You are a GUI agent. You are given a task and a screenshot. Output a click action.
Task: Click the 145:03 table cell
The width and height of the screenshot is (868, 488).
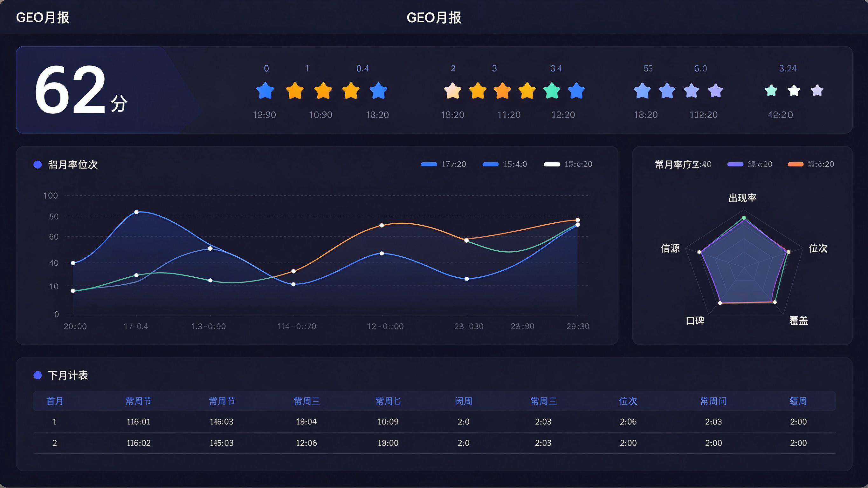221,443
